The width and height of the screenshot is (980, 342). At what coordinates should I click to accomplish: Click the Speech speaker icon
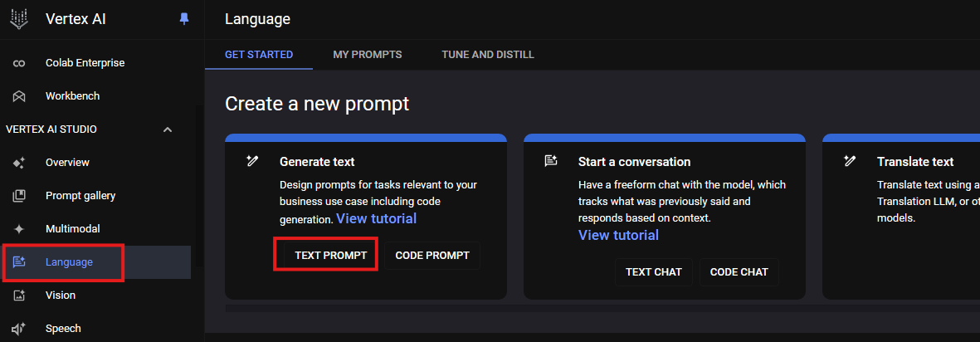(19, 328)
